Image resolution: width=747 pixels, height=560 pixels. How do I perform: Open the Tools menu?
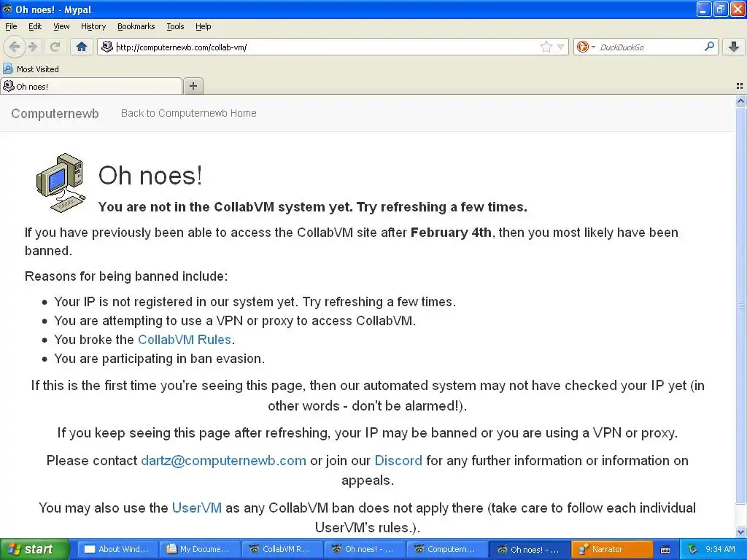tap(175, 26)
